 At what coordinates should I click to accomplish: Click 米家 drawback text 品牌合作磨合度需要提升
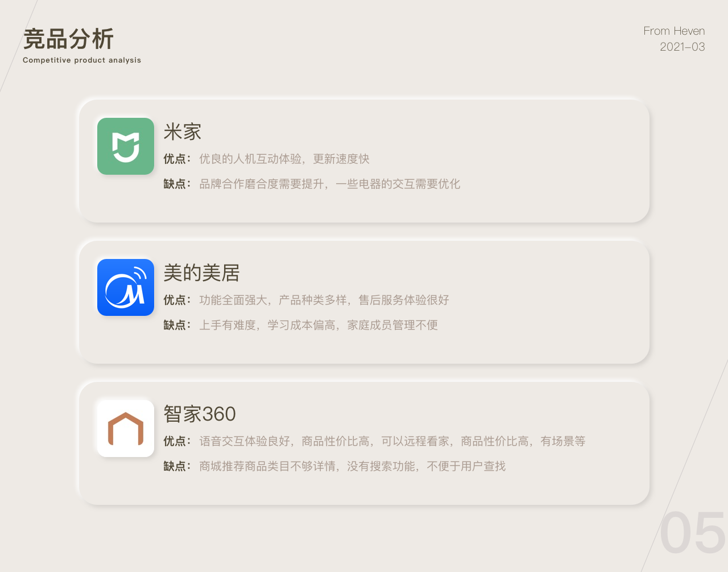262,184
